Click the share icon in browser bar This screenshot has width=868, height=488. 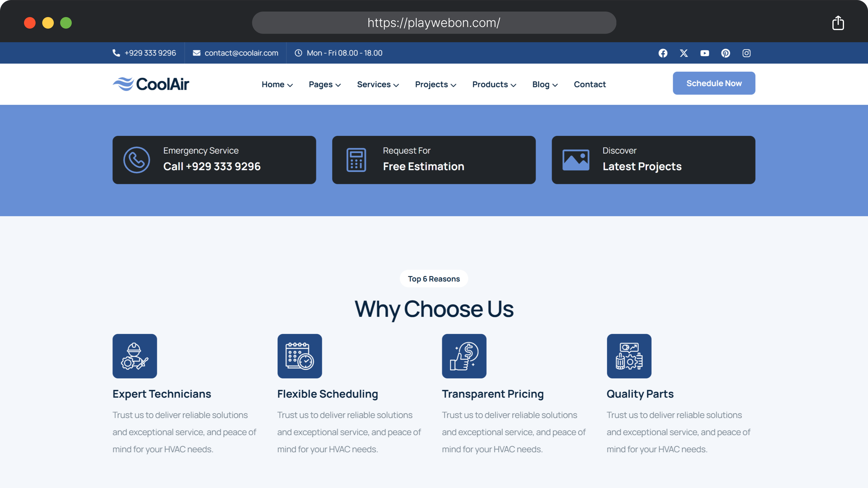click(x=838, y=23)
